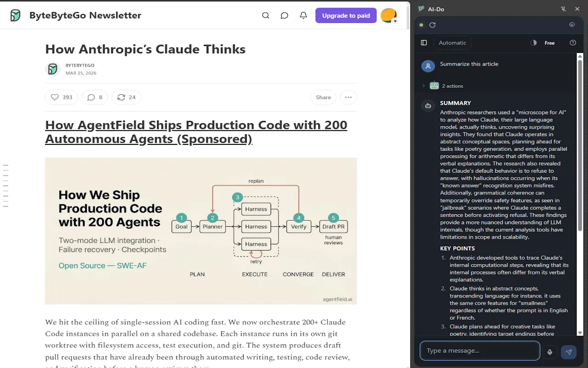The image size is (588, 368).
Task: Open the AI-Do settings gear
Action: point(572,24)
